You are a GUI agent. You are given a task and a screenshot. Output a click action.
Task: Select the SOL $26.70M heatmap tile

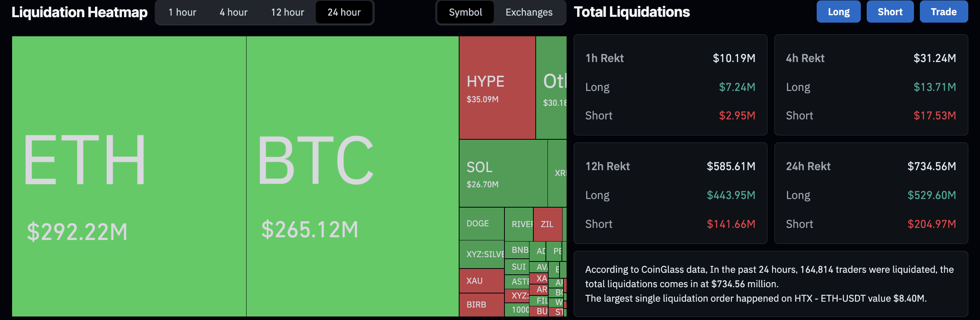pyautogui.click(x=503, y=174)
